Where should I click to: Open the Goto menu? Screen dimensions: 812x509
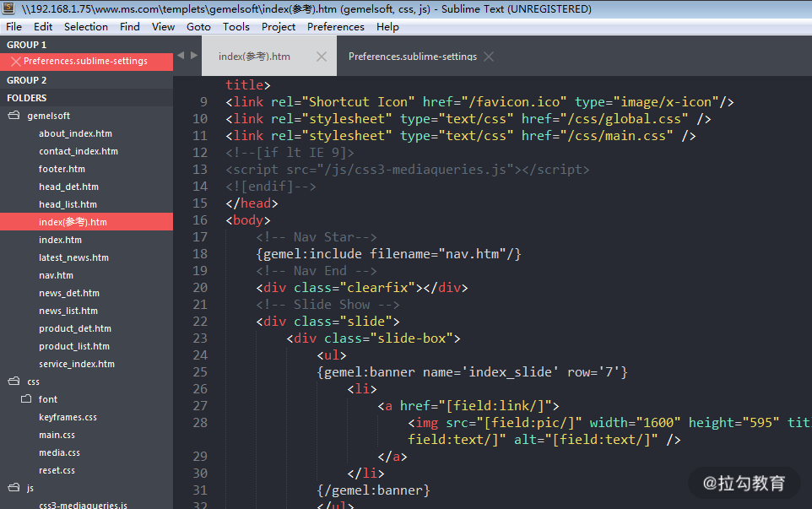tap(198, 27)
